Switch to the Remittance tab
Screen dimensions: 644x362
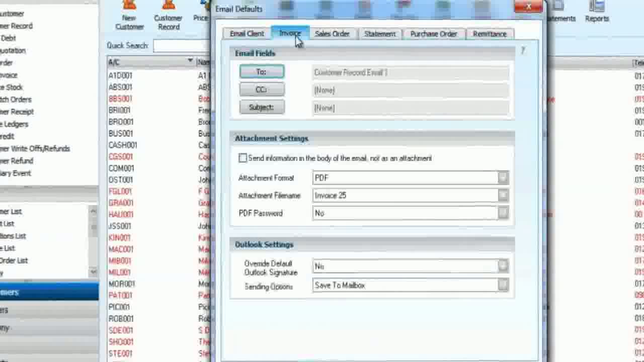click(490, 34)
